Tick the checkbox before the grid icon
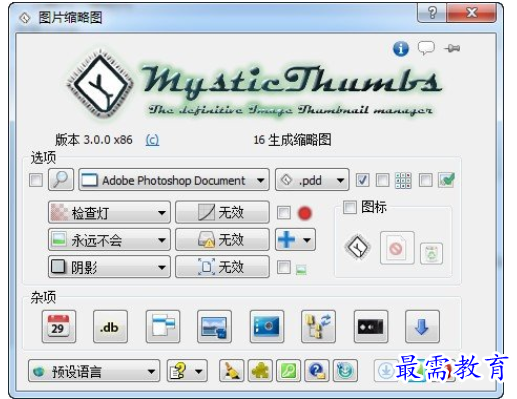 tap(382, 180)
